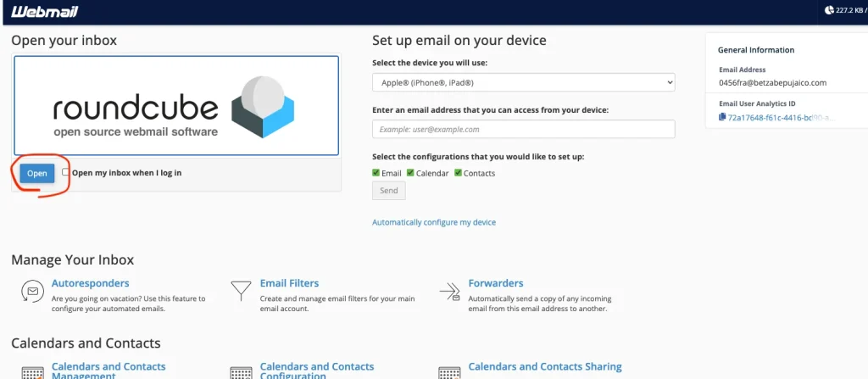
Task: Click the General Information heading
Action: 756,50
